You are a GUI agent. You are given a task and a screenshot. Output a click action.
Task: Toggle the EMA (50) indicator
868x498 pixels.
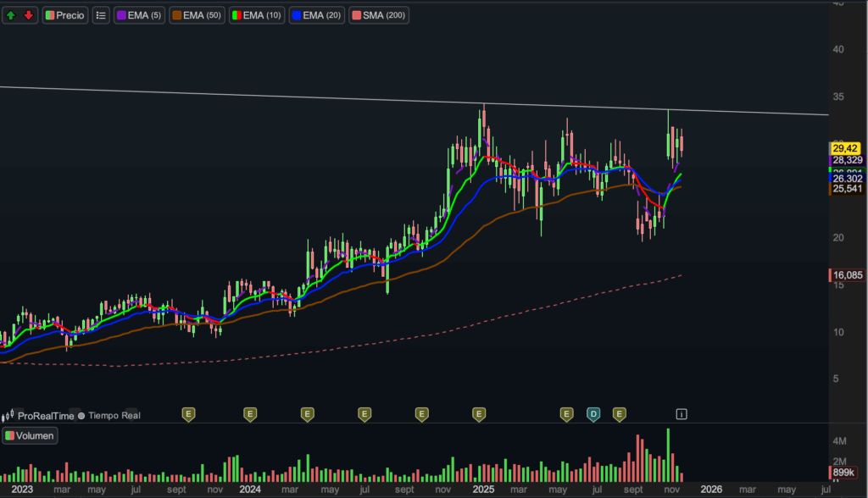(198, 15)
